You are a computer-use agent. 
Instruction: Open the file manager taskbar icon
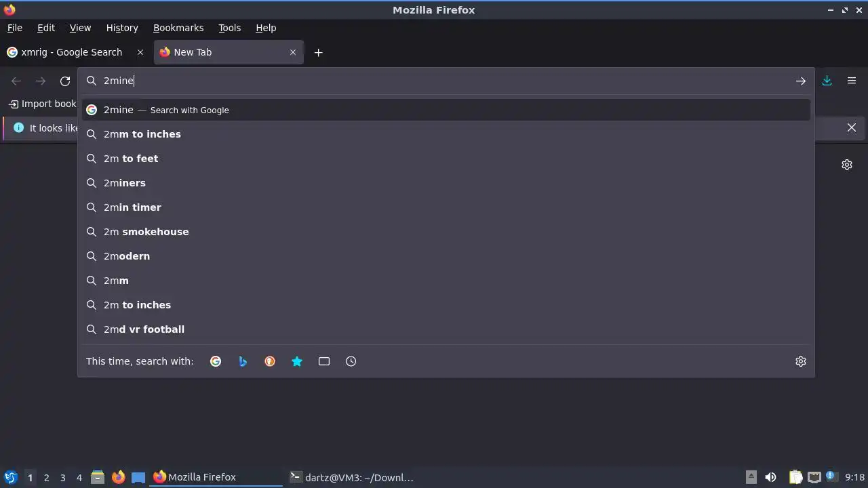[x=98, y=477]
